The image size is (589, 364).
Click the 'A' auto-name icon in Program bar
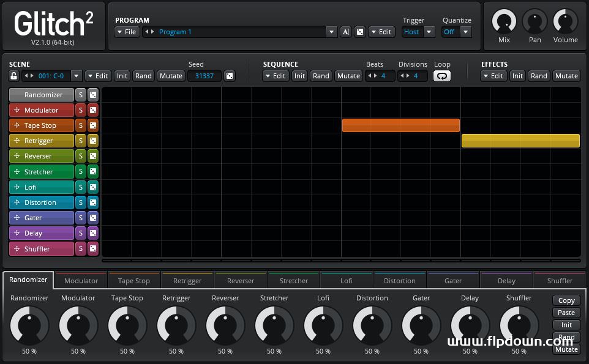345,32
